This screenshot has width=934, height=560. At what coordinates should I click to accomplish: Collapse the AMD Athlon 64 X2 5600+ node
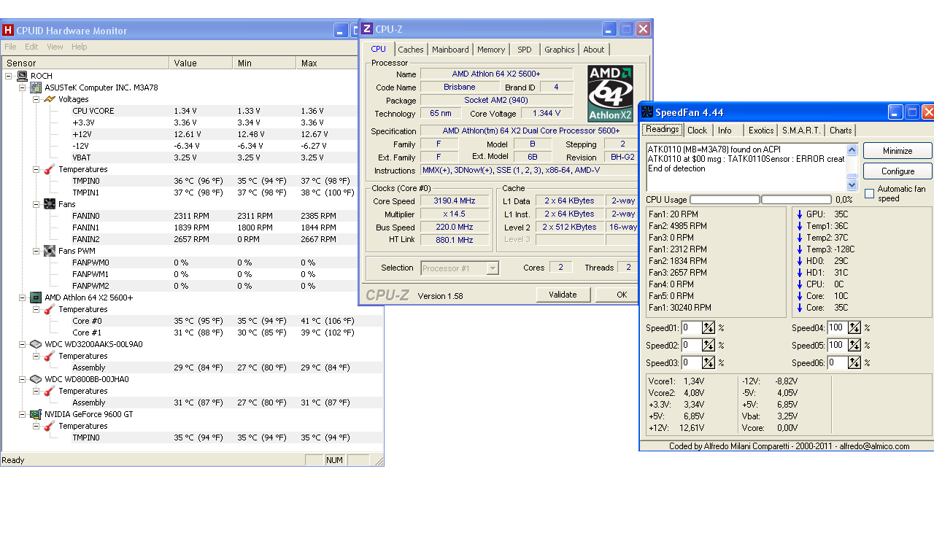click(23, 297)
